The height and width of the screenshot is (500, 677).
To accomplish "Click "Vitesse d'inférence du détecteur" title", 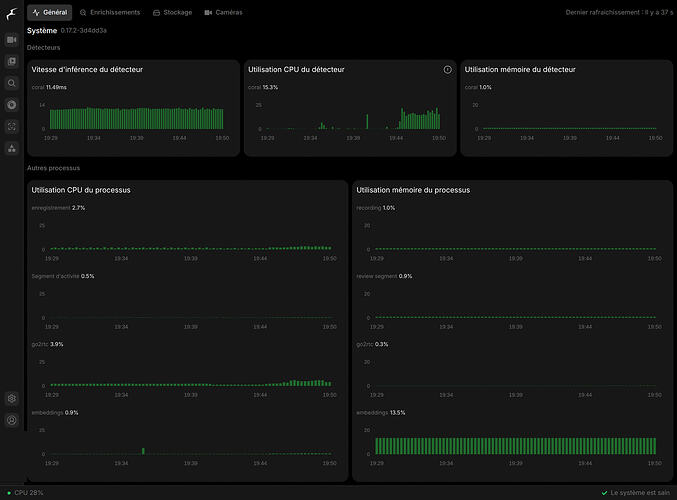I will 87,70.
